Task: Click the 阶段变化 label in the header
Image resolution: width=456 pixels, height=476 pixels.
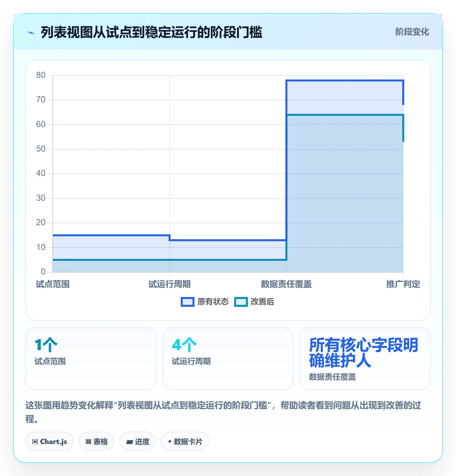Action: [412, 32]
